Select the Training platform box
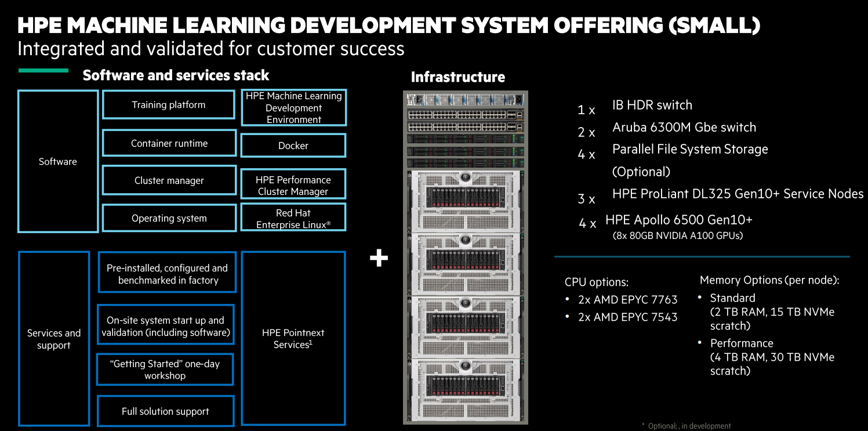The height and width of the screenshot is (431, 868). pyautogui.click(x=169, y=104)
